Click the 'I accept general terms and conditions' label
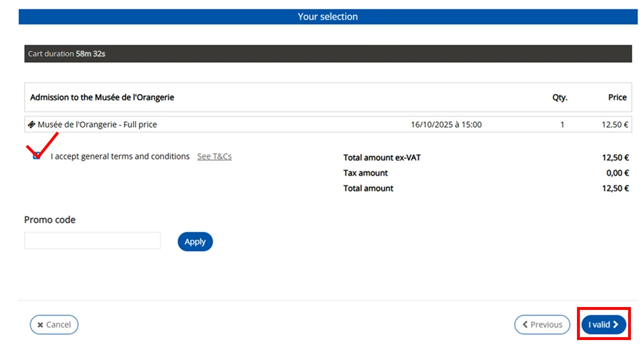This screenshot has width=644, height=344. tap(120, 156)
